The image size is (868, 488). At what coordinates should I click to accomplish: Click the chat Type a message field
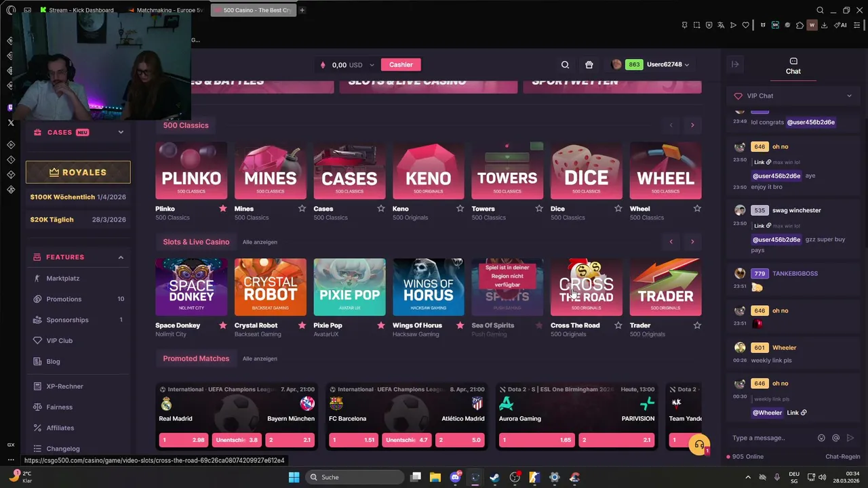pyautogui.click(x=772, y=438)
